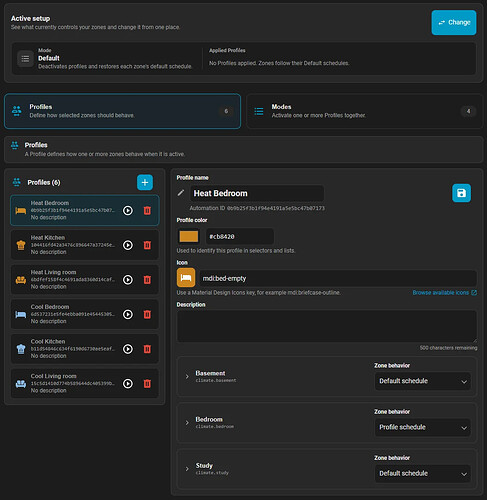
Task: Click the Profiles tab people icon
Action: coord(17,111)
